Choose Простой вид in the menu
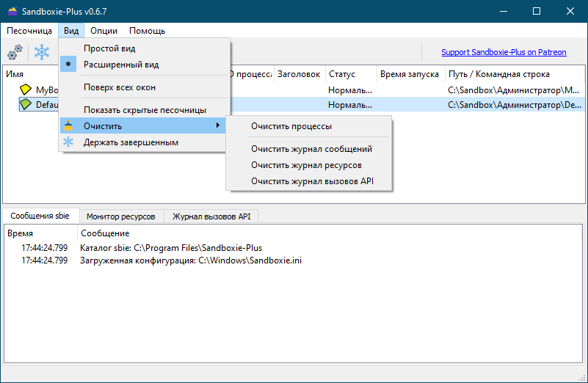 145,48
